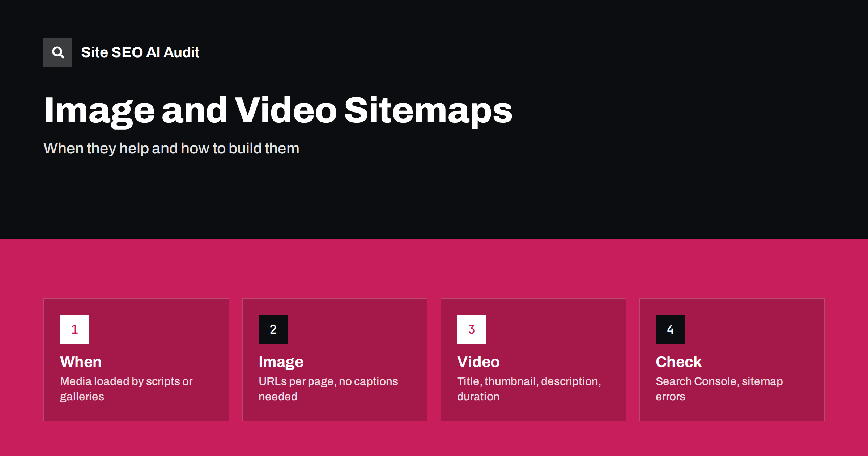This screenshot has height=456, width=868.
Task: Open the 'Image' card heading
Action: pyautogui.click(x=281, y=362)
